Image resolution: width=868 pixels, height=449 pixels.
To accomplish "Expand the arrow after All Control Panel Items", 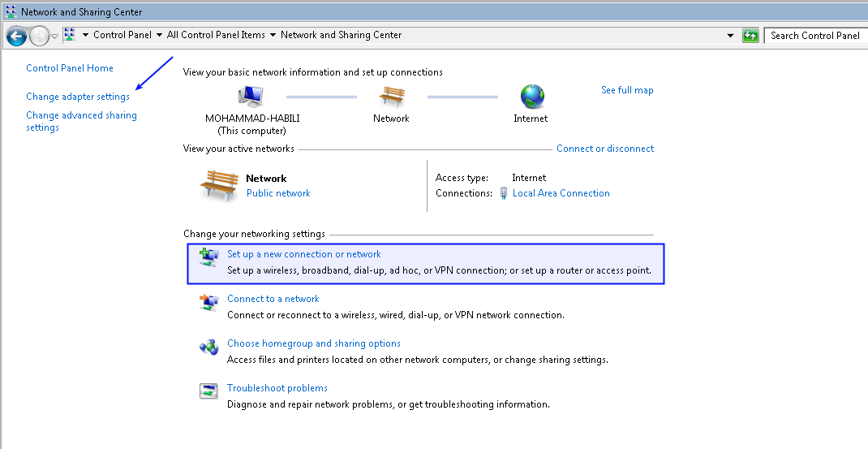I will pos(273,36).
